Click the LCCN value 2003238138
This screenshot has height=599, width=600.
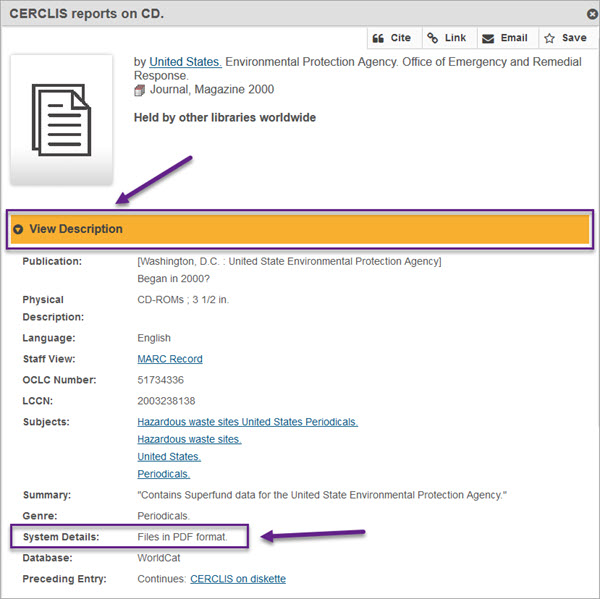coord(166,401)
